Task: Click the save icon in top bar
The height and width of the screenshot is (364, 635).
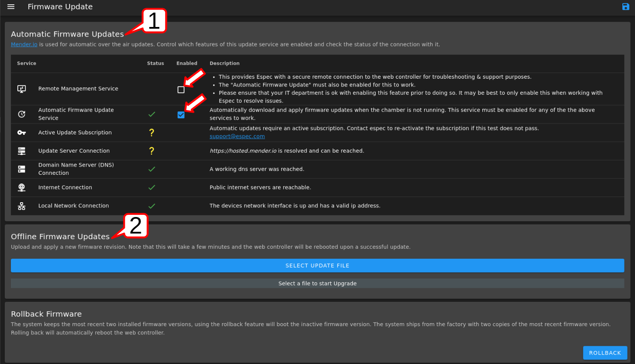Action: point(625,7)
